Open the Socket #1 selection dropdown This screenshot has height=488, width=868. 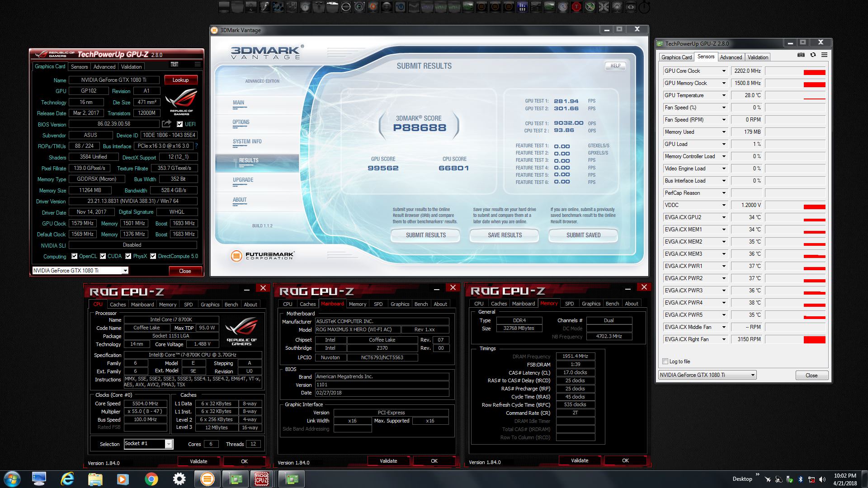pos(168,444)
